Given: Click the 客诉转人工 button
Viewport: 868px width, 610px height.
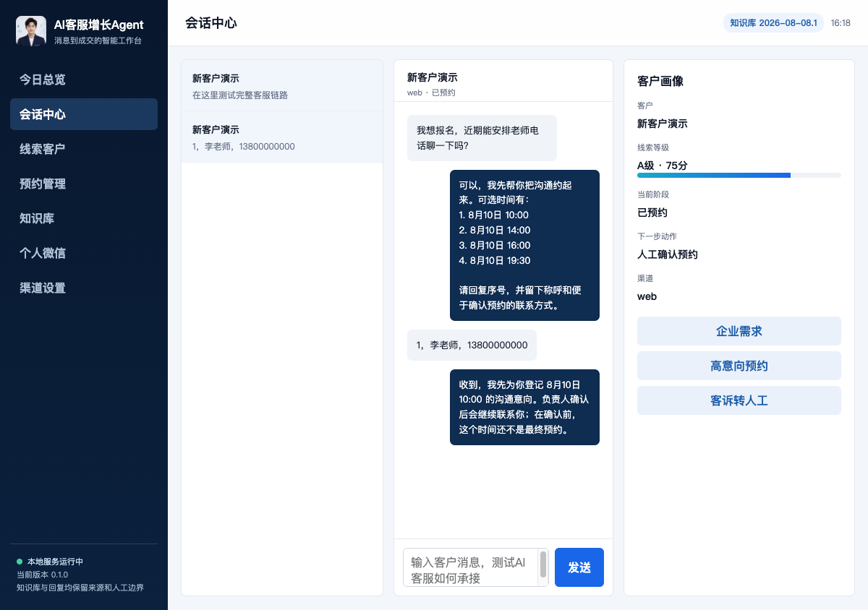Looking at the screenshot, I should coord(739,400).
